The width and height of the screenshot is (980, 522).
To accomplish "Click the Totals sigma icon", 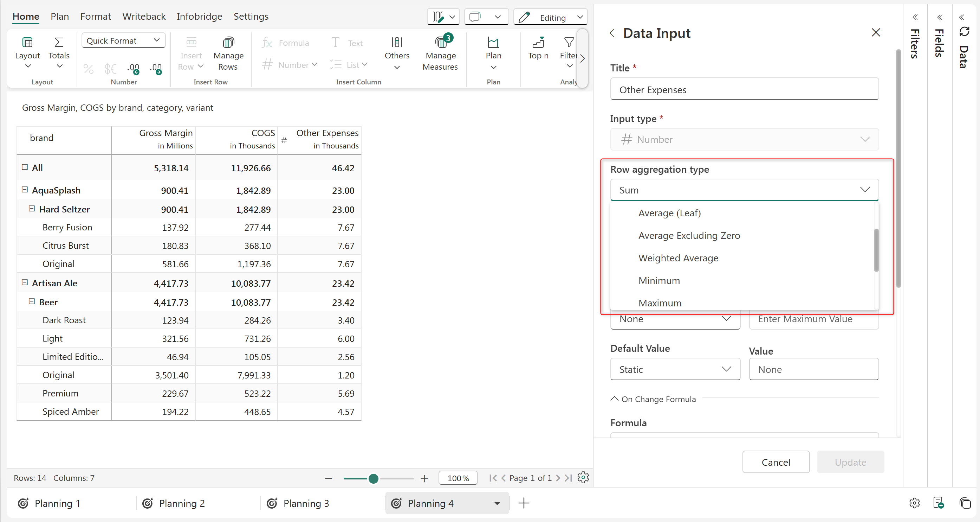I will coord(59,42).
